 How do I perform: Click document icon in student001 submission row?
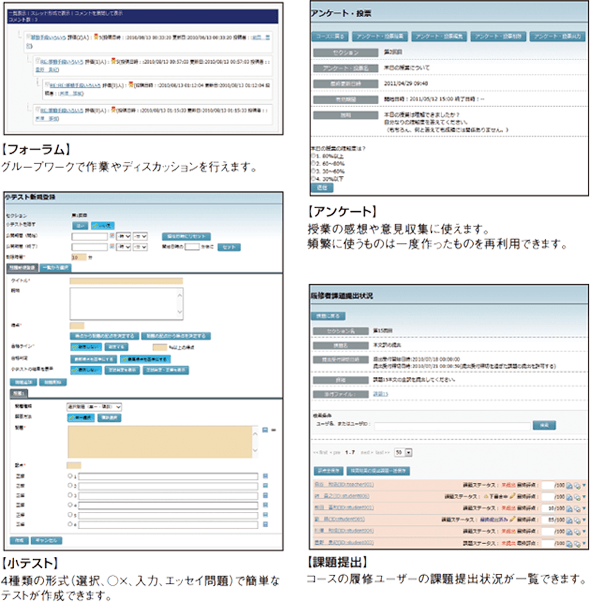569,509
